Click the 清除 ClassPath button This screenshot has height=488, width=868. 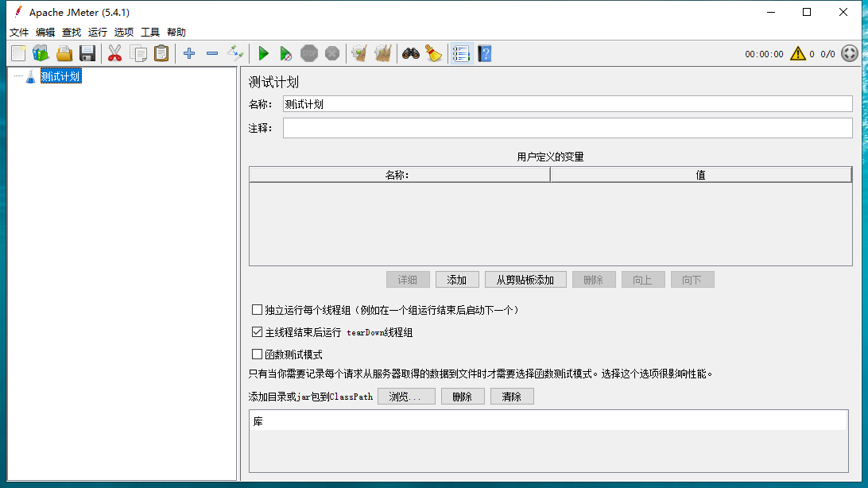(x=512, y=397)
